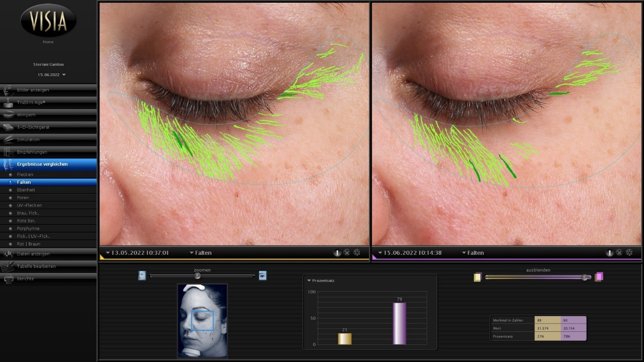Screen dimensions: 644x362
Task: Click the Berichte printer icon
Action: coord(8,279)
